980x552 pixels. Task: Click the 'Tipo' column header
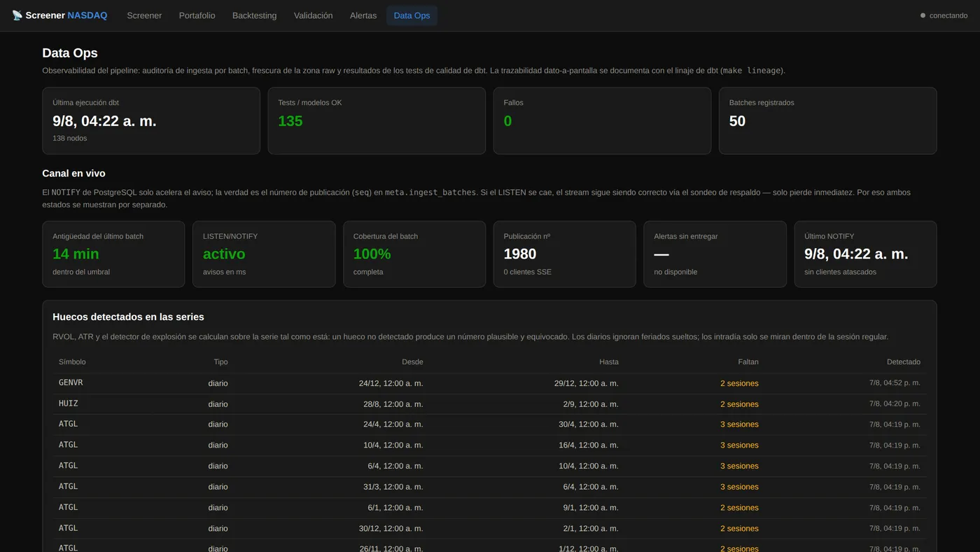tap(220, 362)
